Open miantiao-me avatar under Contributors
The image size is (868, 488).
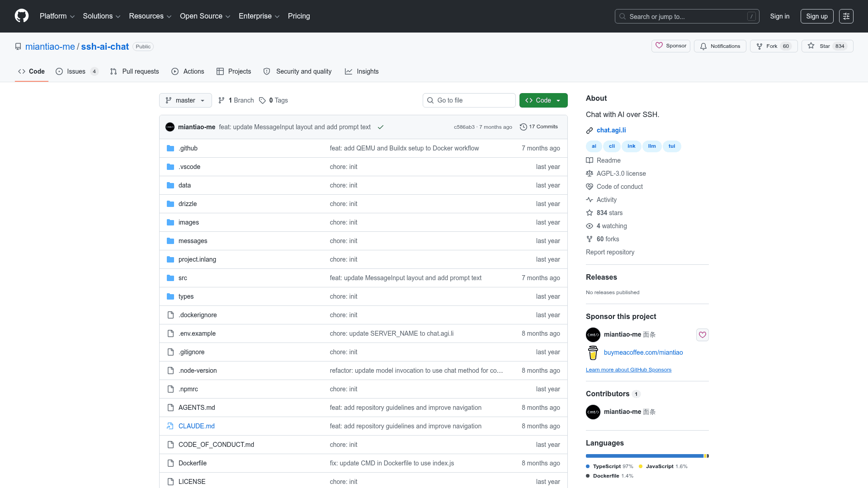593,412
